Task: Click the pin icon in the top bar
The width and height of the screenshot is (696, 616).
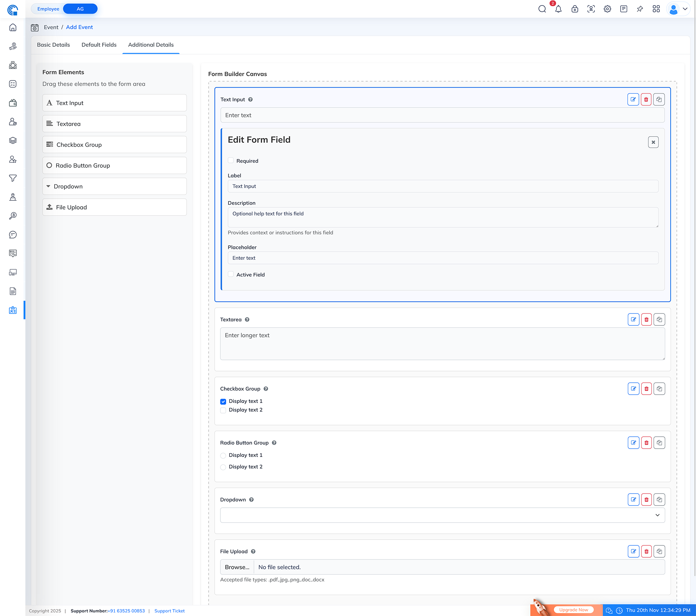Action: pyautogui.click(x=640, y=9)
